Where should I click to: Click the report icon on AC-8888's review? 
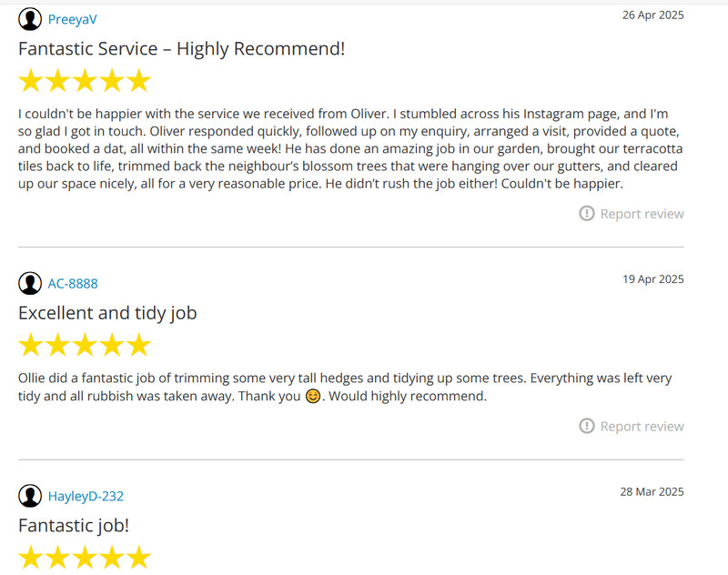pos(587,427)
